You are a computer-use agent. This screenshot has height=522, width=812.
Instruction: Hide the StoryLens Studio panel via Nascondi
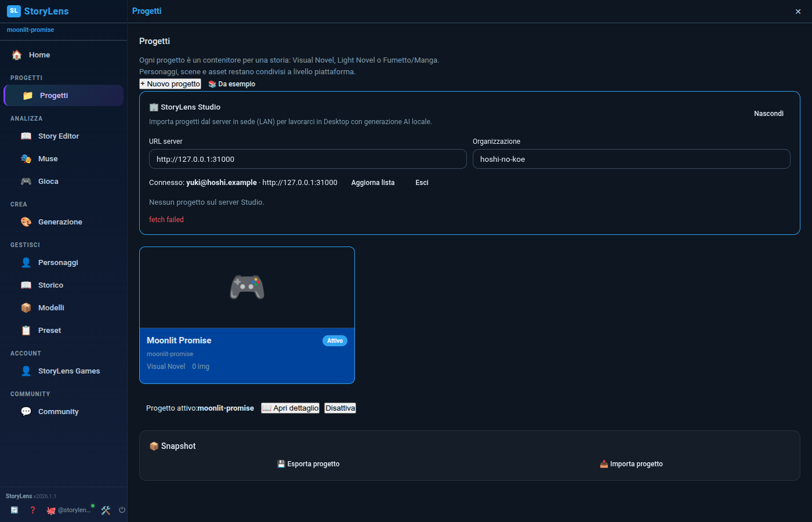coord(768,114)
